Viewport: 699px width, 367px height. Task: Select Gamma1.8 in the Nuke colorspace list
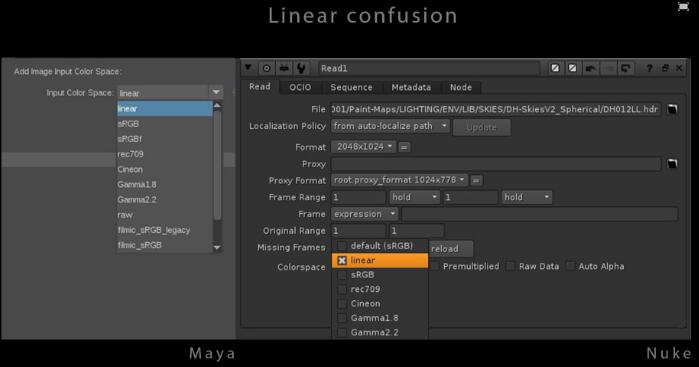coord(380,318)
